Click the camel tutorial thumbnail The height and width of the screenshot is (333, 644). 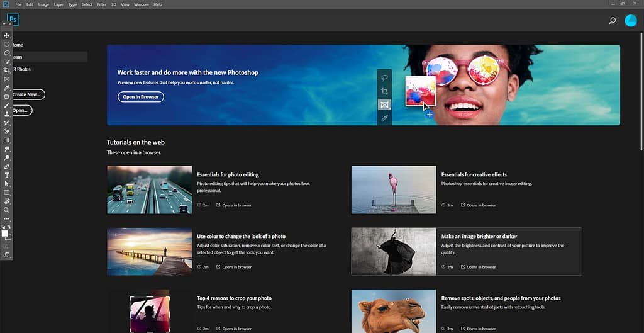click(394, 311)
